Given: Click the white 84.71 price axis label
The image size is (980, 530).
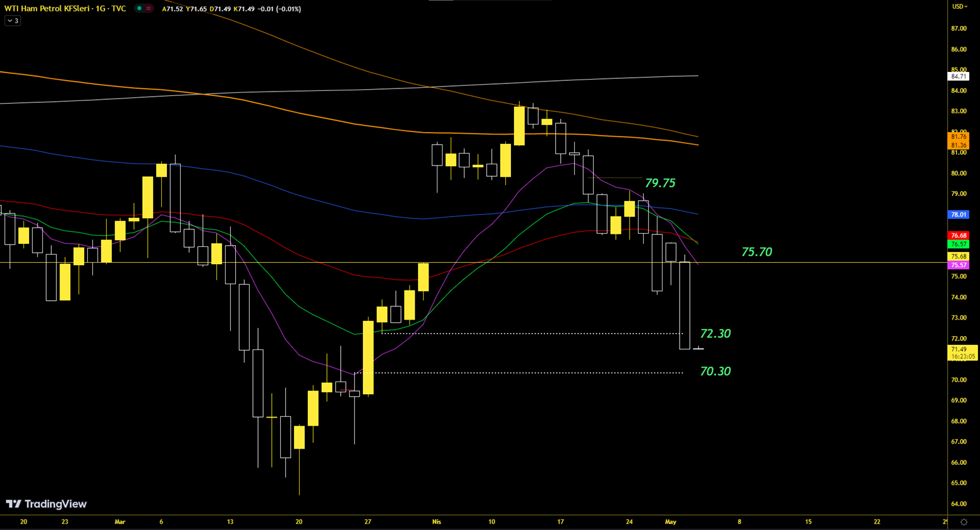Looking at the screenshot, I should (959, 76).
